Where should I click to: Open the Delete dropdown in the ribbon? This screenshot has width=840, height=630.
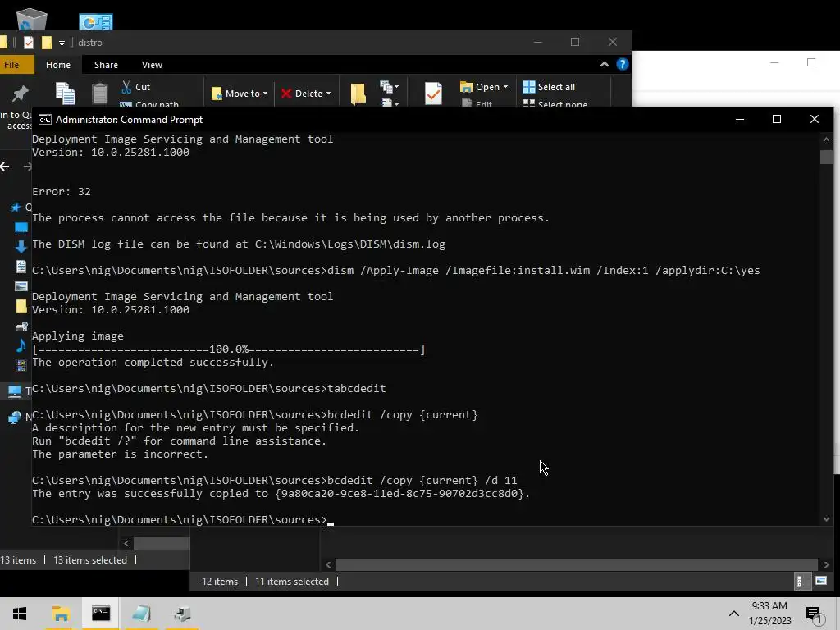click(306, 94)
